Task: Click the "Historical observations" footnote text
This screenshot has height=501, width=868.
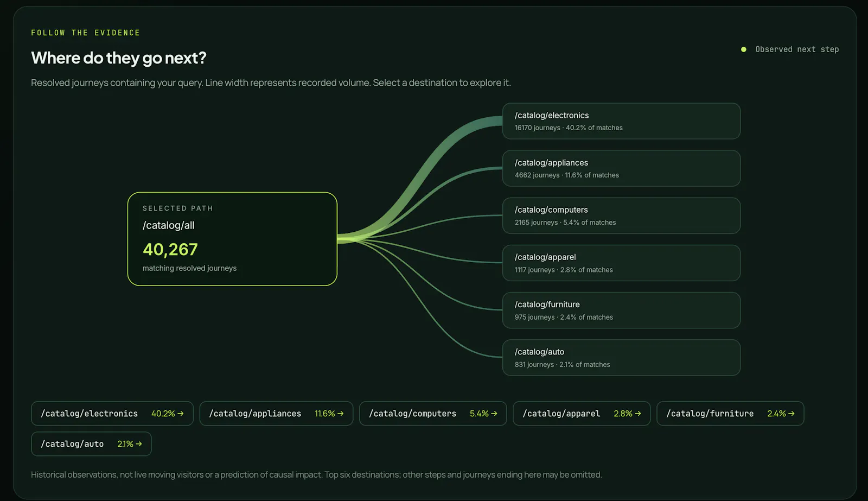Action: click(316, 474)
